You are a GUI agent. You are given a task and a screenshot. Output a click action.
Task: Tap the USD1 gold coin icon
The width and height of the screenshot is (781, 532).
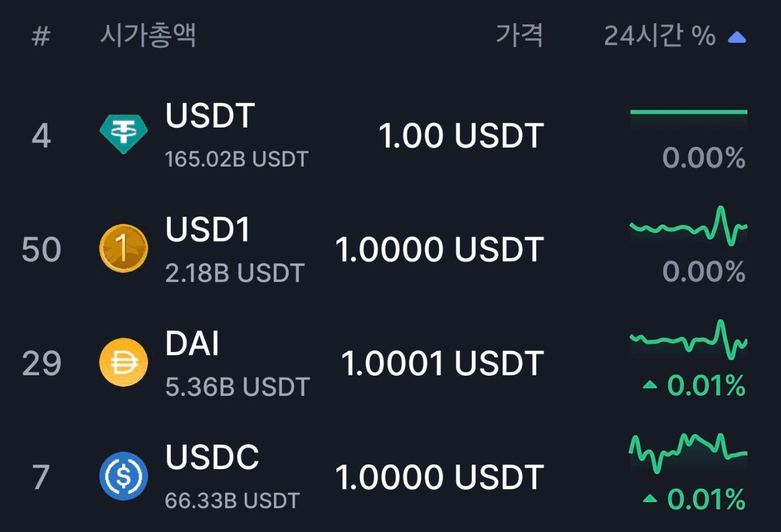point(123,248)
